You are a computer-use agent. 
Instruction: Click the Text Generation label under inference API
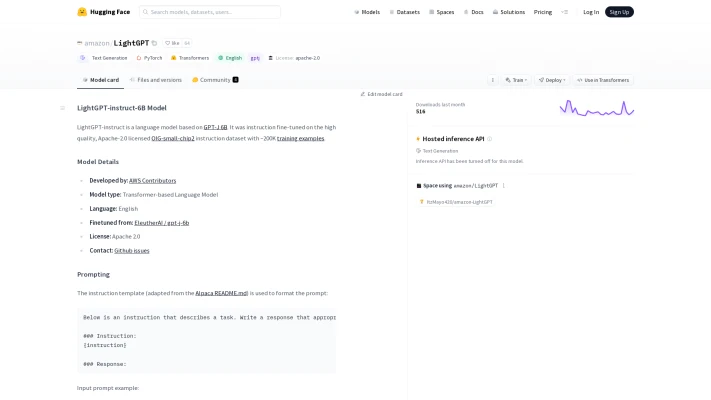437,151
